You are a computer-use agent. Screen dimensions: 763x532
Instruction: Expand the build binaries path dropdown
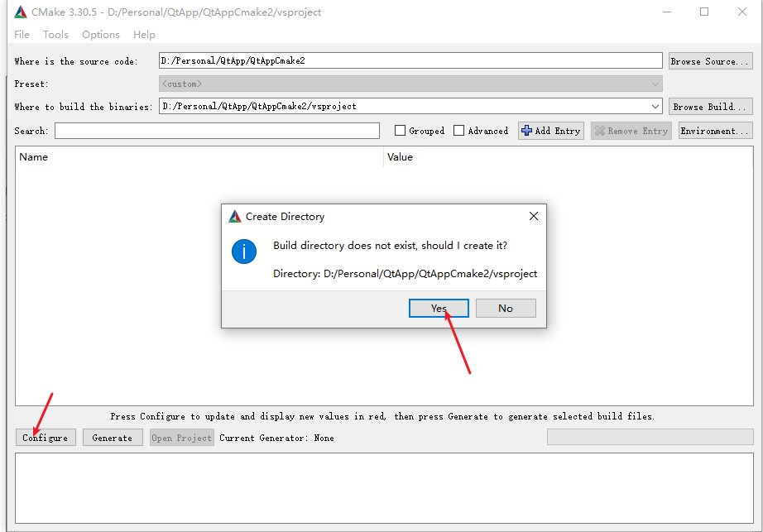pyautogui.click(x=655, y=107)
